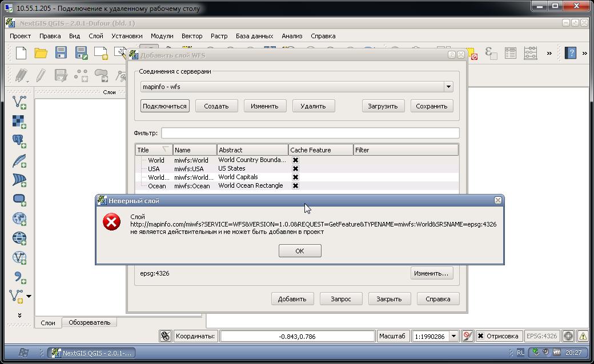594x364 pixels.
Task: Click the help question mark toolbar icon
Action: pos(570,53)
